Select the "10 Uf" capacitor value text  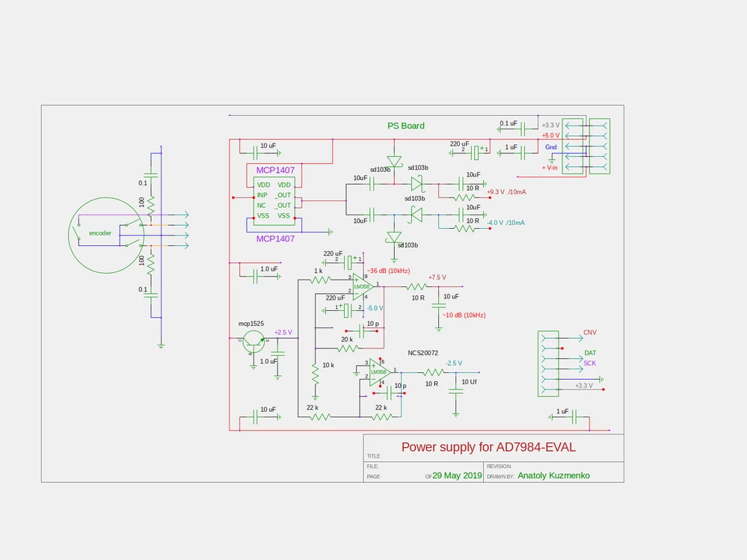pyautogui.click(x=469, y=382)
